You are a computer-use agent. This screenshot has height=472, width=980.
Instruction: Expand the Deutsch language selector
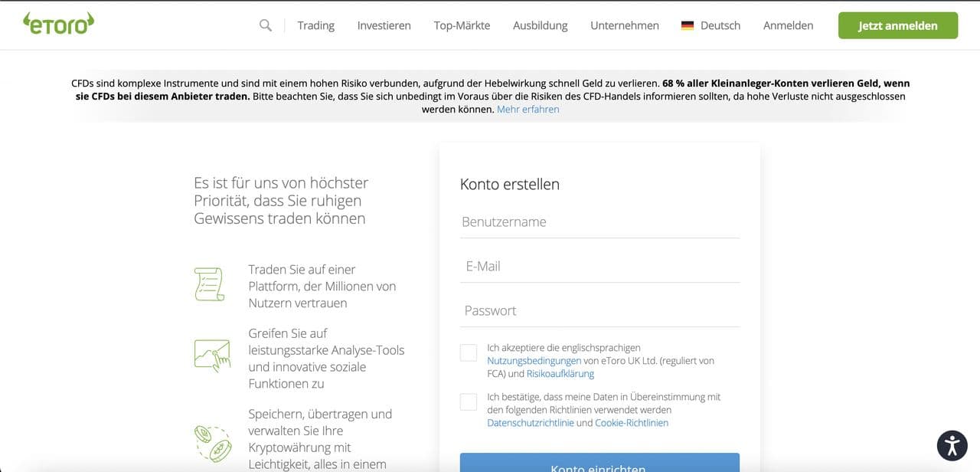pyautogui.click(x=720, y=25)
